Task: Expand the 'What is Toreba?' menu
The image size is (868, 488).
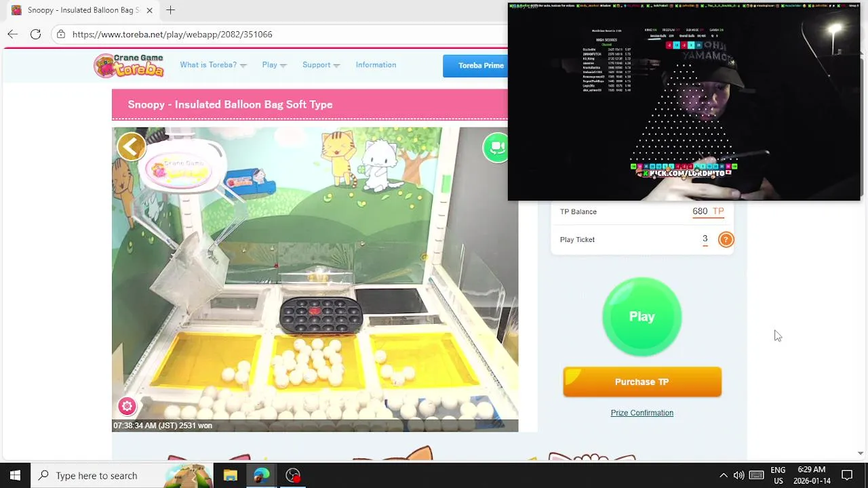Action: (213, 65)
